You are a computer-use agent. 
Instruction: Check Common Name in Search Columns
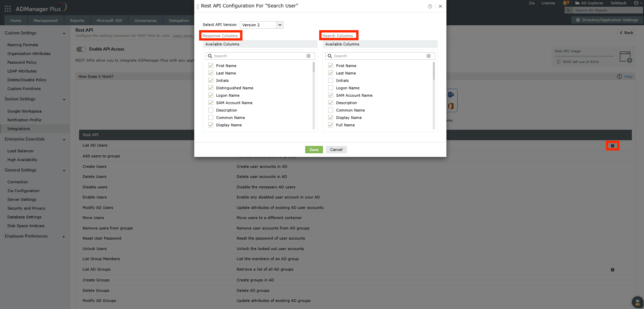point(330,110)
